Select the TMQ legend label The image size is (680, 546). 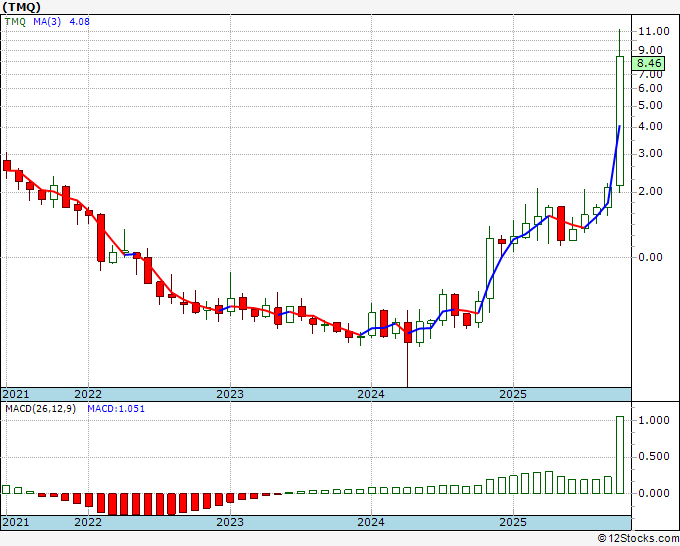15,22
